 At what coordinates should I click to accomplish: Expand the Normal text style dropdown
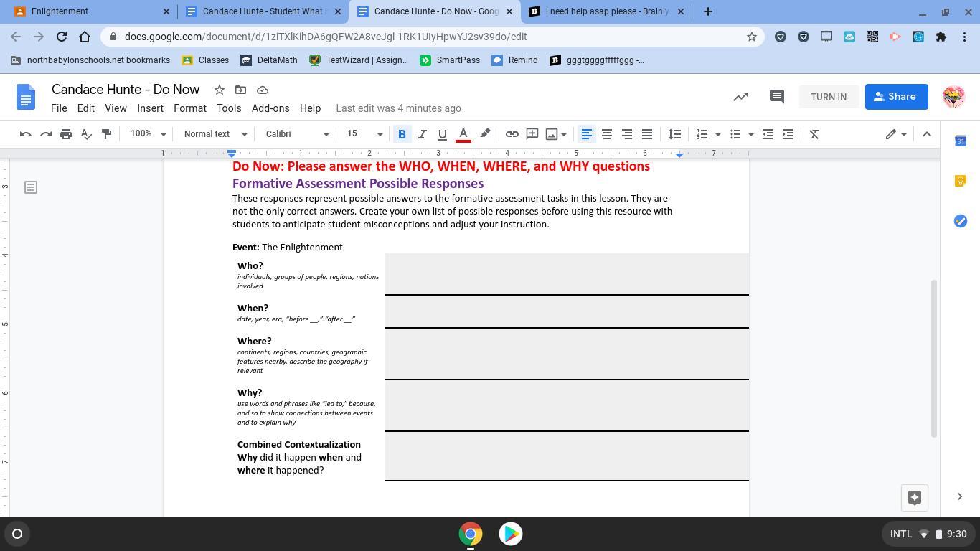215,134
